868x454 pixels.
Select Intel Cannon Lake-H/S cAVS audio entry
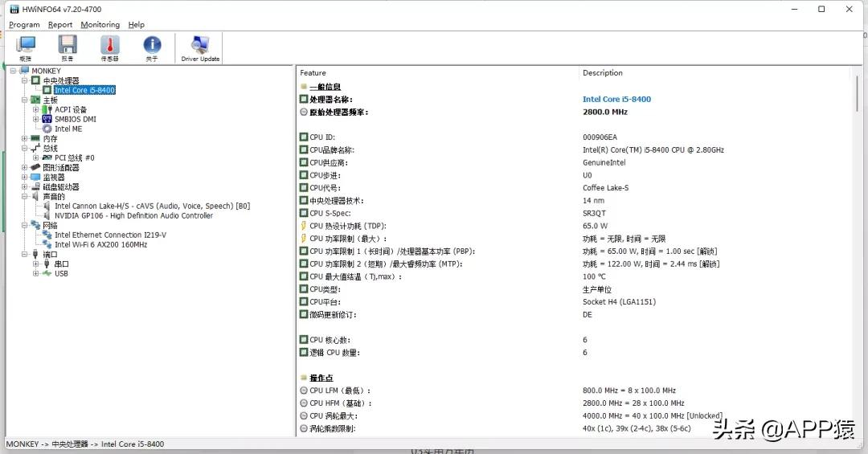click(x=152, y=206)
